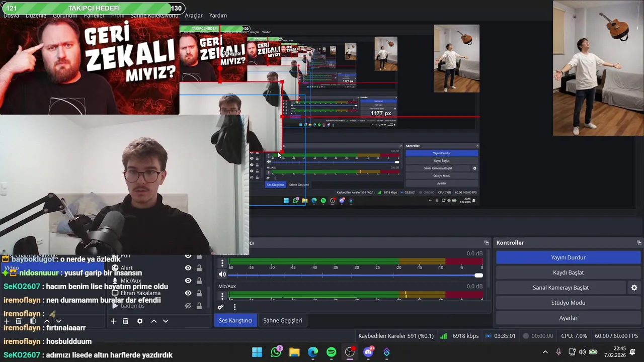Open Windows Start menu

click(x=257, y=352)
